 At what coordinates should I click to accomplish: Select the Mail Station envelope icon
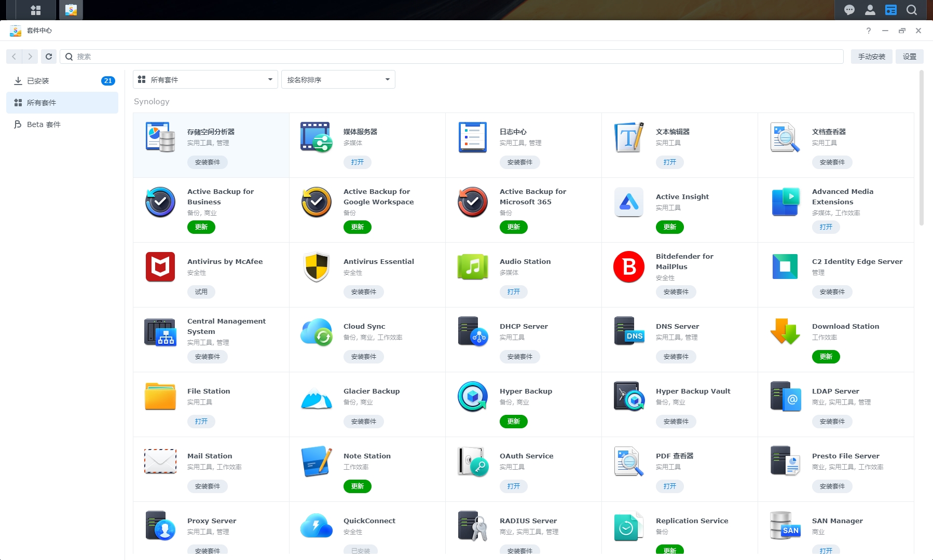coord(160,461)
